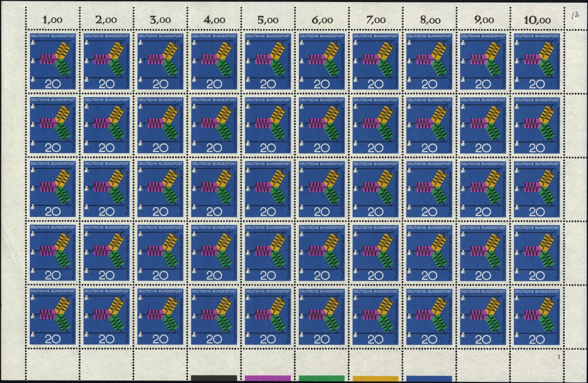Image resolution: width=588 pixels, height=383 pixels.
Task: Click the stamp directly below the 1,00 label
Action: click(52, 62)
